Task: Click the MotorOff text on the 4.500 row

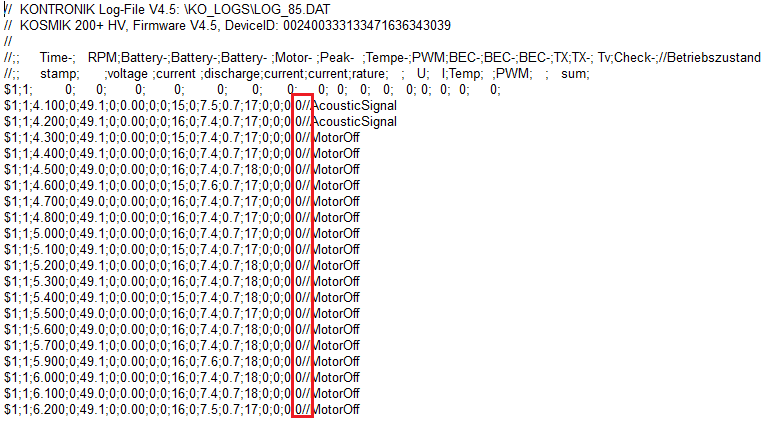Action: point(336,170)
